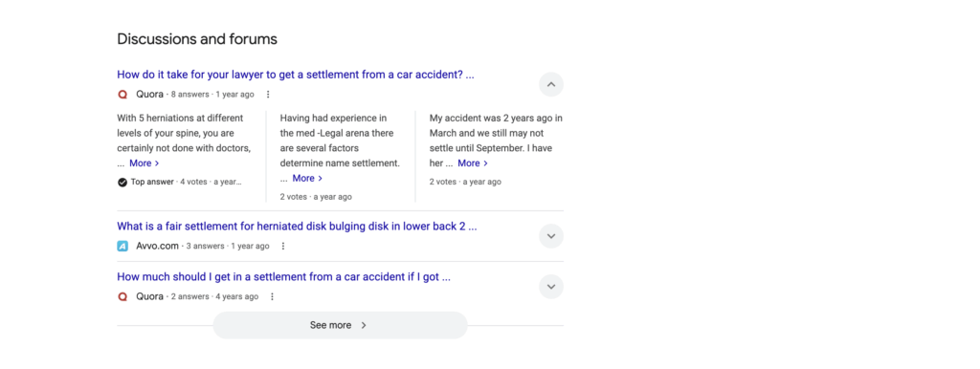The width and height of the screenshot is (980, 369).
Task: Open 'What is a fair settlement' link
Action: click(297, 227)
